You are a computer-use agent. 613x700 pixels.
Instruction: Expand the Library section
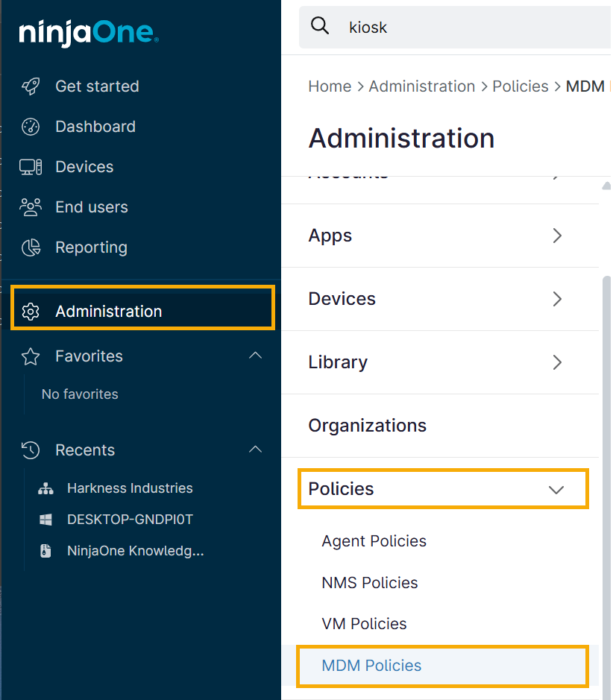(x=556, y=362)
